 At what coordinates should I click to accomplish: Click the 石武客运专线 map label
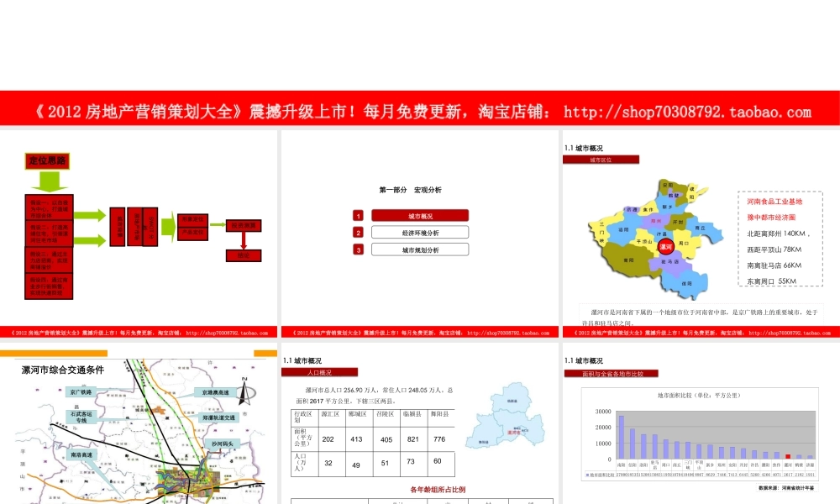click(81, 417)
